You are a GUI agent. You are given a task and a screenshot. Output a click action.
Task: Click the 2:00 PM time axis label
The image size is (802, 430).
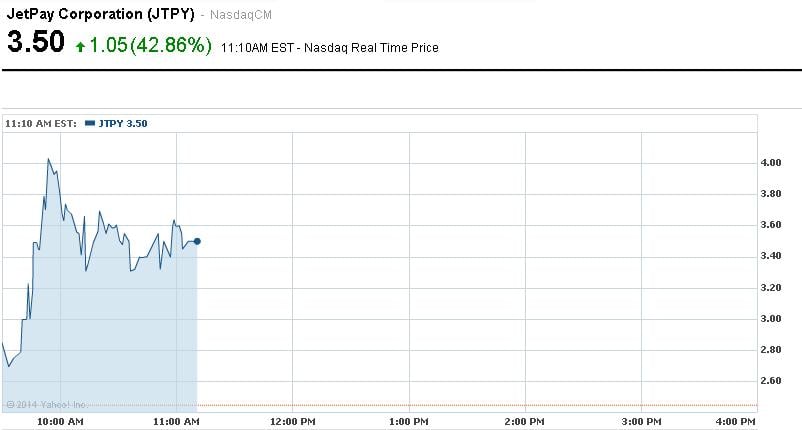[x=524, y=422]
